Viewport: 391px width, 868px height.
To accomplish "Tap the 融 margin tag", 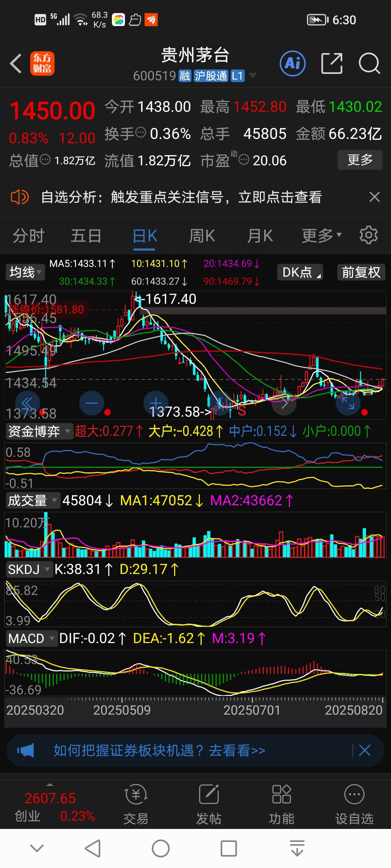I will pyautogui.click(x=185, y=76).
